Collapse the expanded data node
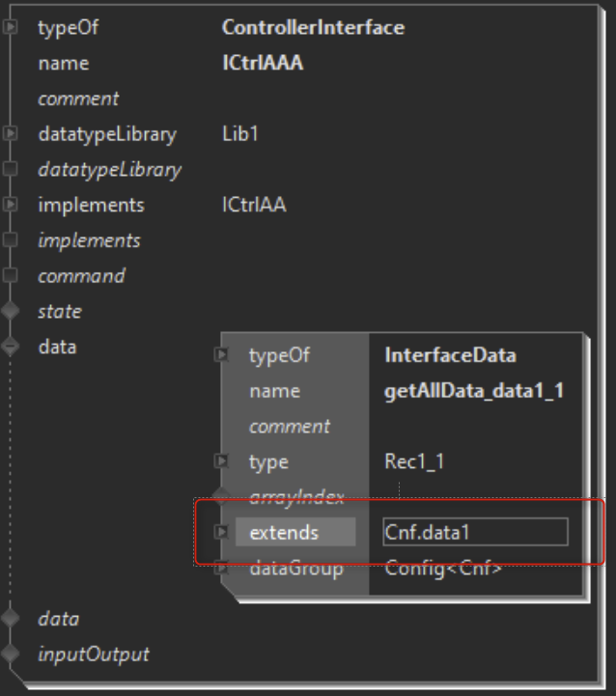The width and height of the screenshot is (616, 696). 11,347
